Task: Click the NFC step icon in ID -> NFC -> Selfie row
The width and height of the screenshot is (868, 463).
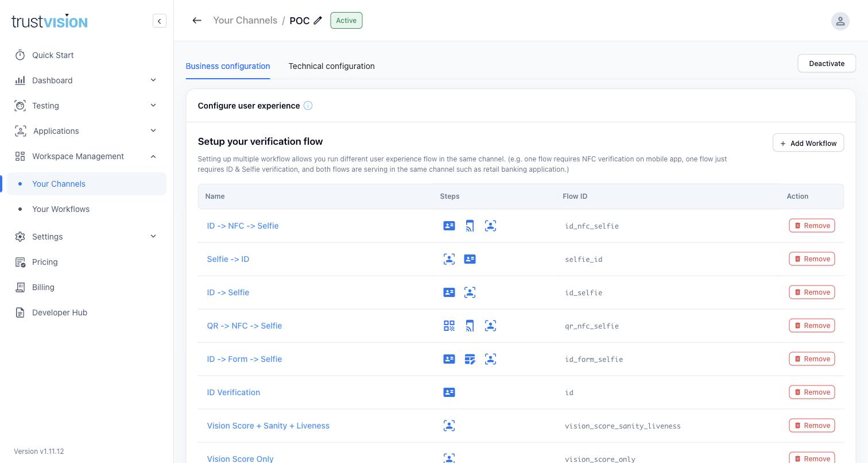Action: tap(470, 226)
